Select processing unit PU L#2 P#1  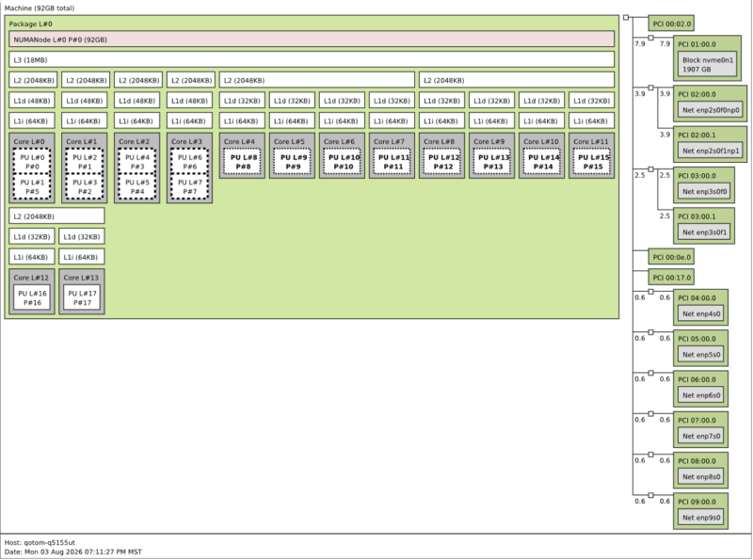[85, 162]
